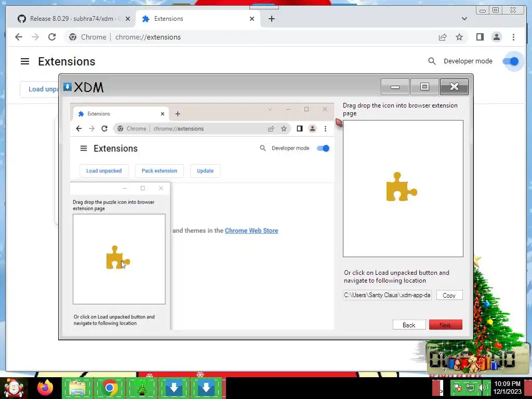Click the Christmas countdown desktop gadget

pos(477,358)
